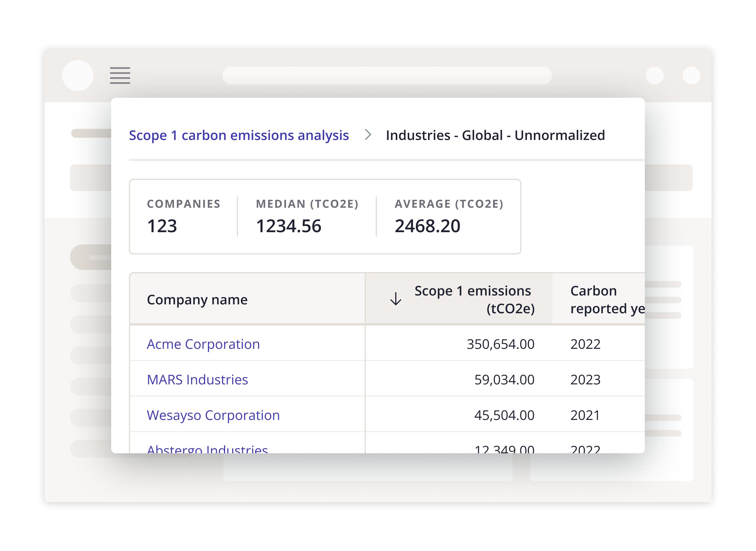
Task: Click the breadcrumb chevron separator
Action: pyautogui.click(x=368, y=134)
